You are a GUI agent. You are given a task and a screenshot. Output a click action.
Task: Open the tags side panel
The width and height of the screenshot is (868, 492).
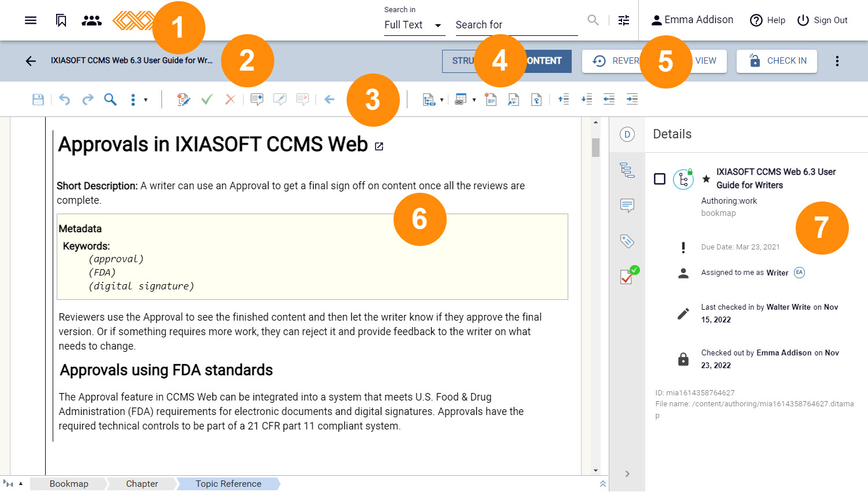click(x=627, y=241)
